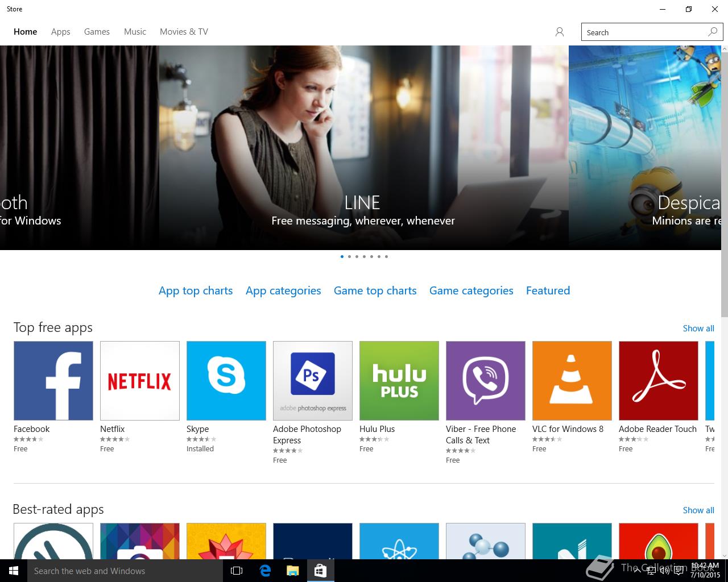Switch to the Home tab
The height and width of the screenshot is (582, 728).
pyautogui.click(x=26, y=32)
